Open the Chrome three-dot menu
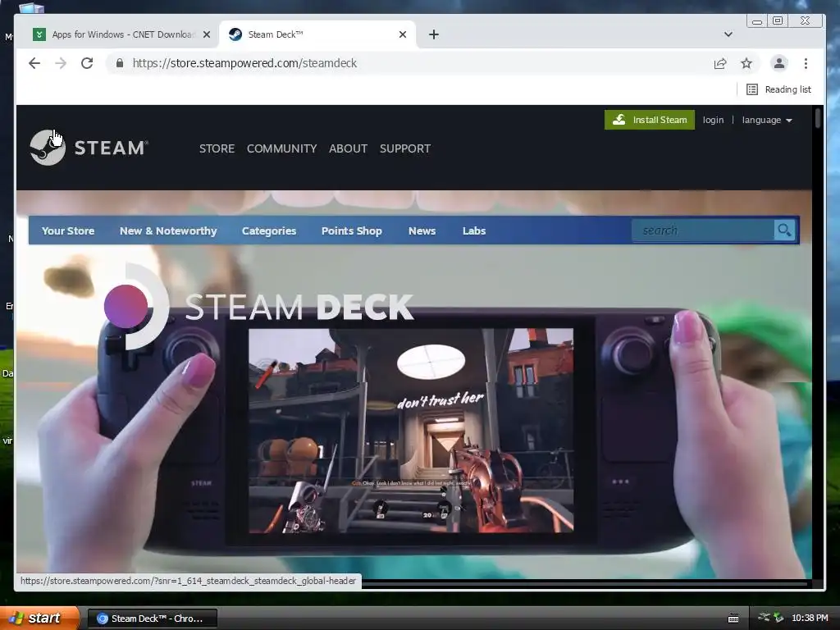The height and width of the screenshot is (630, 840). [806, 63]
